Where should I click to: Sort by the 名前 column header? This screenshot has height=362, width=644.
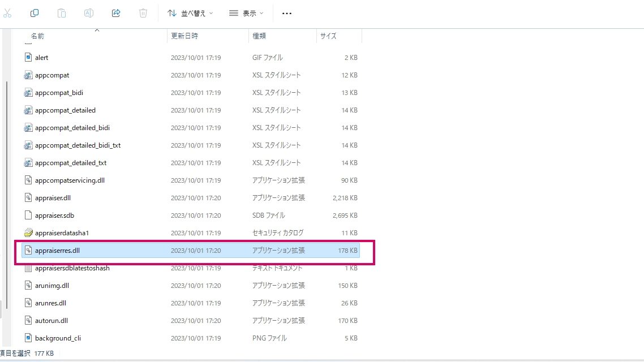pyautogui.click(x=37, y=36)
